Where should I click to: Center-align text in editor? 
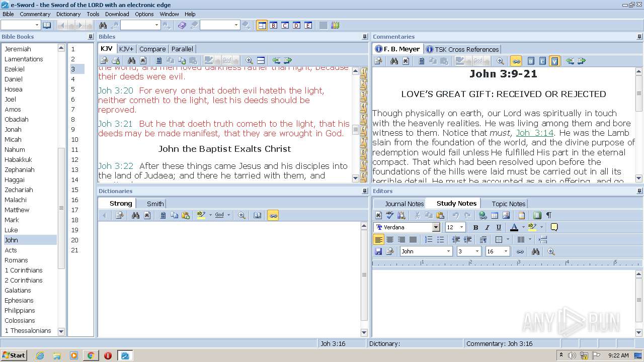(x=390, y=239)
